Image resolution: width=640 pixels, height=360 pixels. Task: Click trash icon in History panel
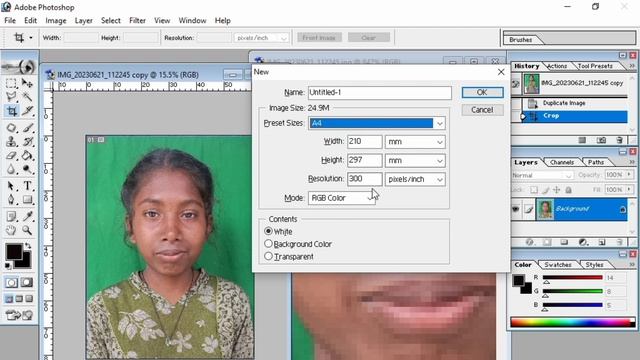click(x=620, y=140)
